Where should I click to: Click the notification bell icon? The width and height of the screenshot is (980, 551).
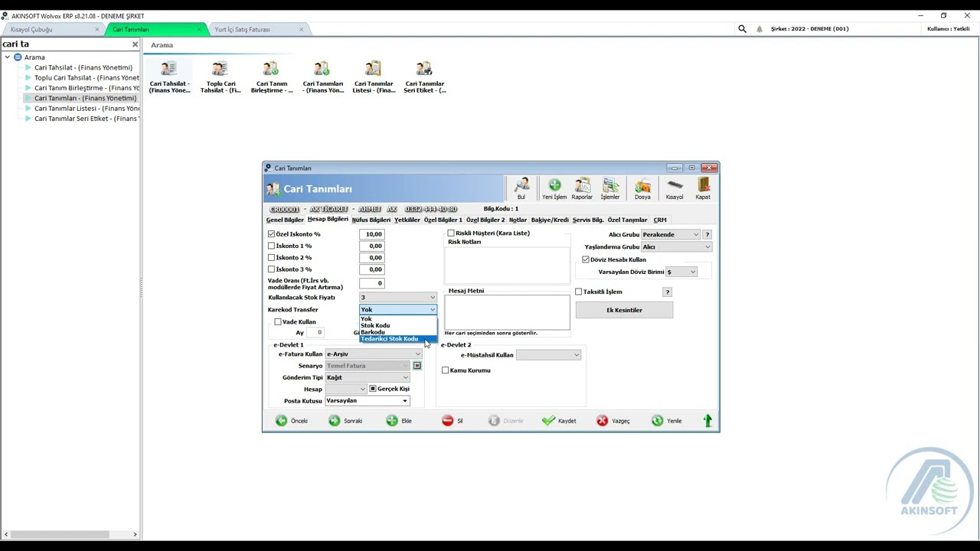(x=759, y=29)
